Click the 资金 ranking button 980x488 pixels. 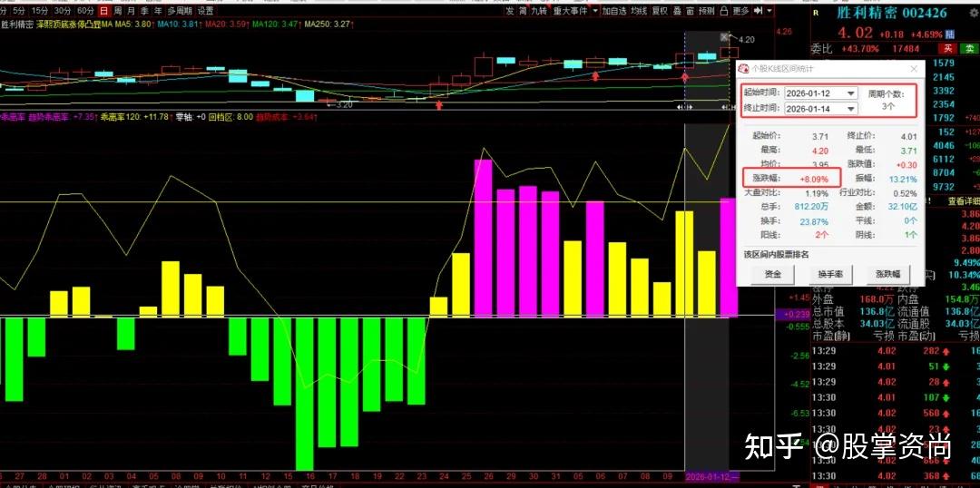coord(772,273)
